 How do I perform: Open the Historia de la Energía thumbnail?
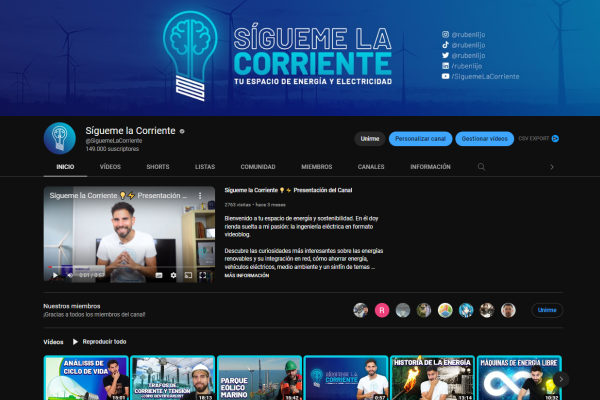click(x=432, y=378)
